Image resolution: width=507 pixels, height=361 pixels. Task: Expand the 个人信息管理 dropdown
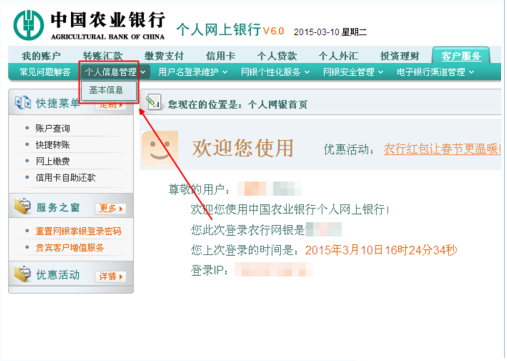[114, 72]
